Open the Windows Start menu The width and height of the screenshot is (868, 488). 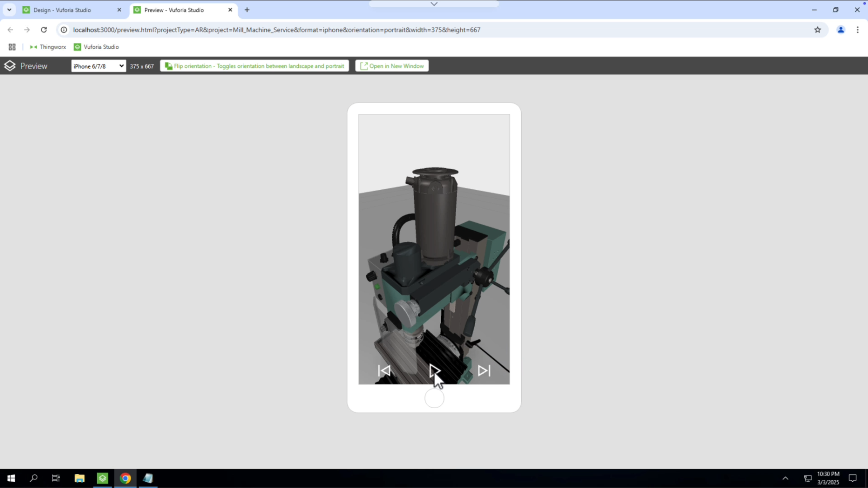(x=11, y=478)
